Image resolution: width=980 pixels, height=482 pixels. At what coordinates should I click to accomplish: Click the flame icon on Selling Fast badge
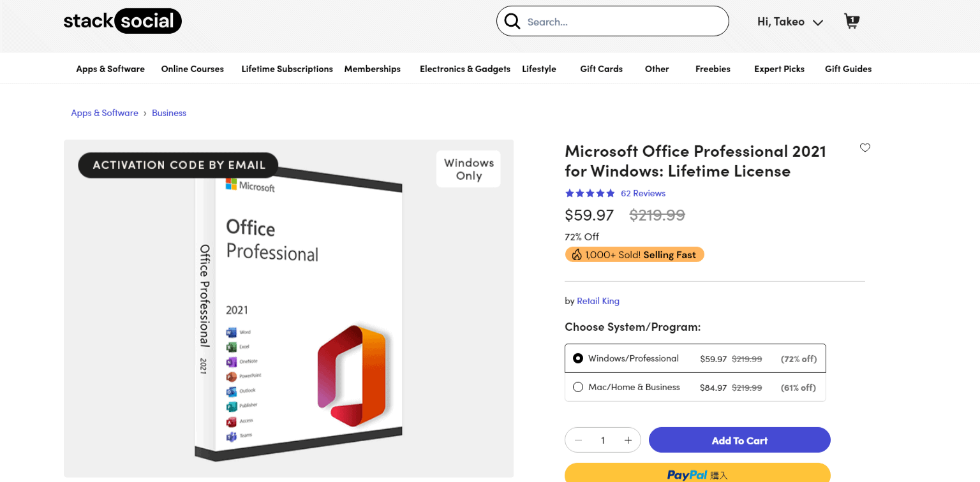coord(576,254)
